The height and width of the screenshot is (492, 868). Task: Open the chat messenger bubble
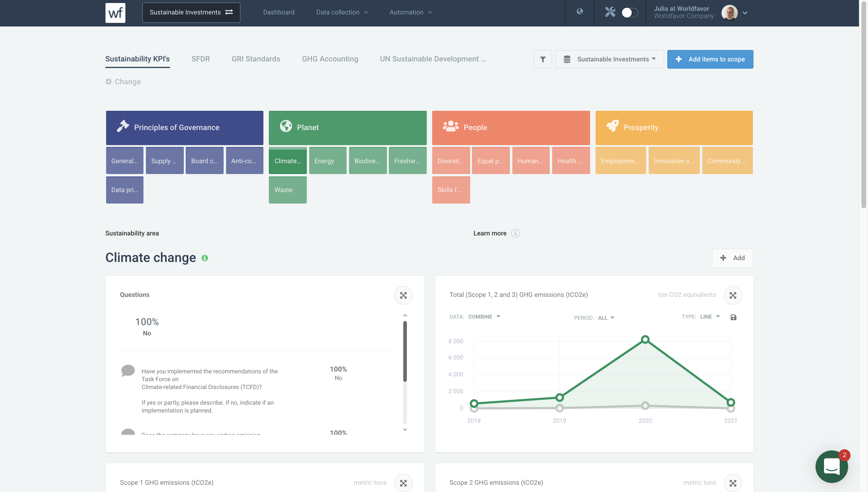[x=831, y=466]
